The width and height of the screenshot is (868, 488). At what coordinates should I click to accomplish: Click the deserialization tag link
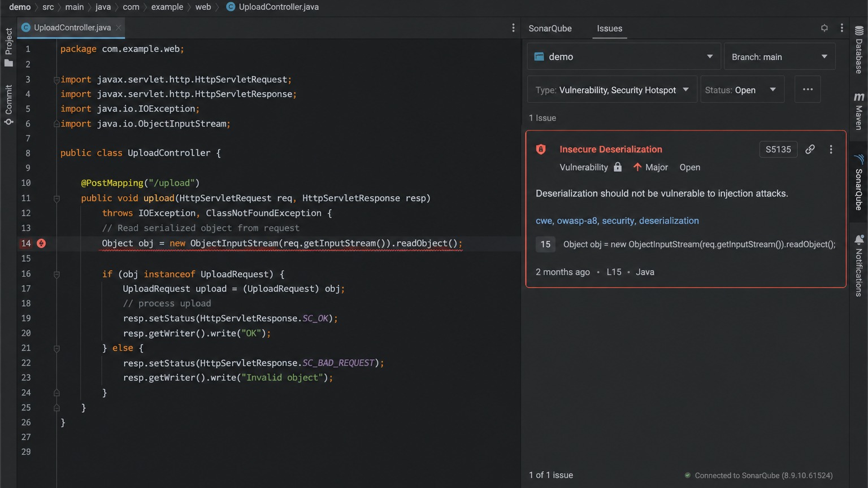pos(669,221)
